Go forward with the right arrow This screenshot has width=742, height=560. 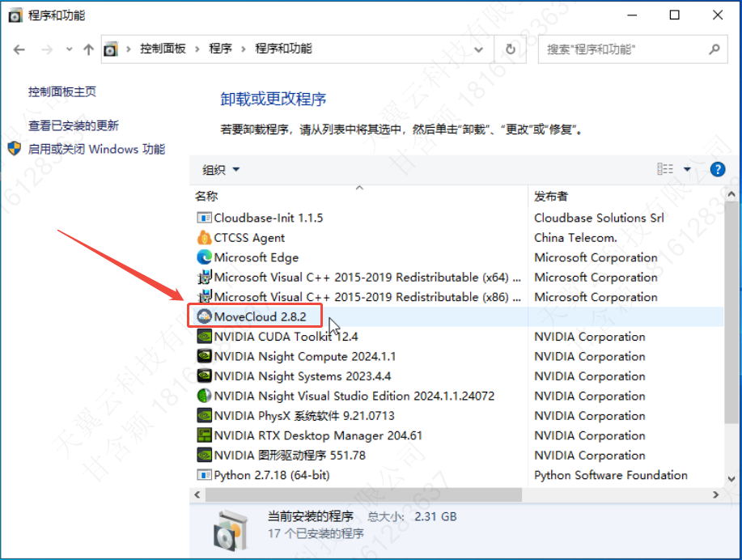point(46,49)
